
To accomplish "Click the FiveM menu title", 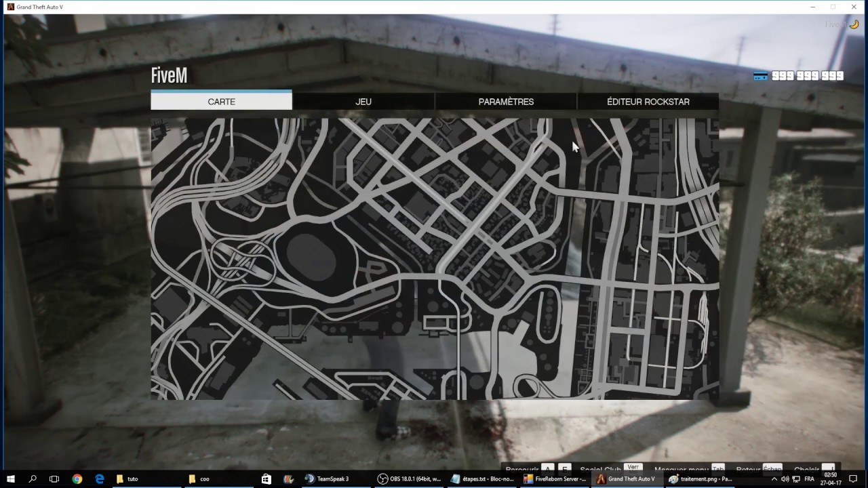I will 169,75.
